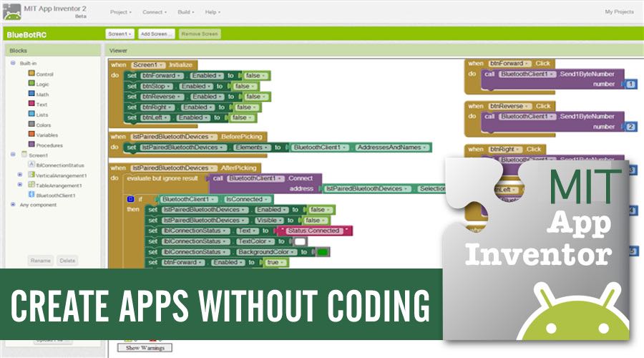Edit number value 2 in btnReverse Click
The height and width of the screenshot is (358, 644).
630,127
